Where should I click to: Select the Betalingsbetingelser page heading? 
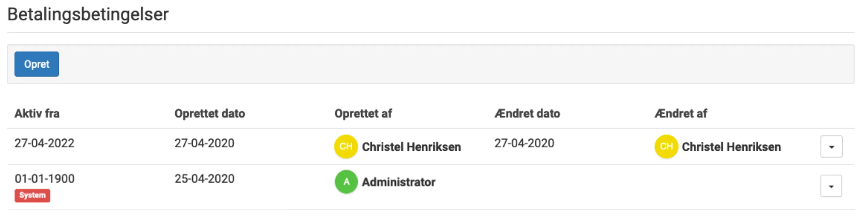coord(88,14)
